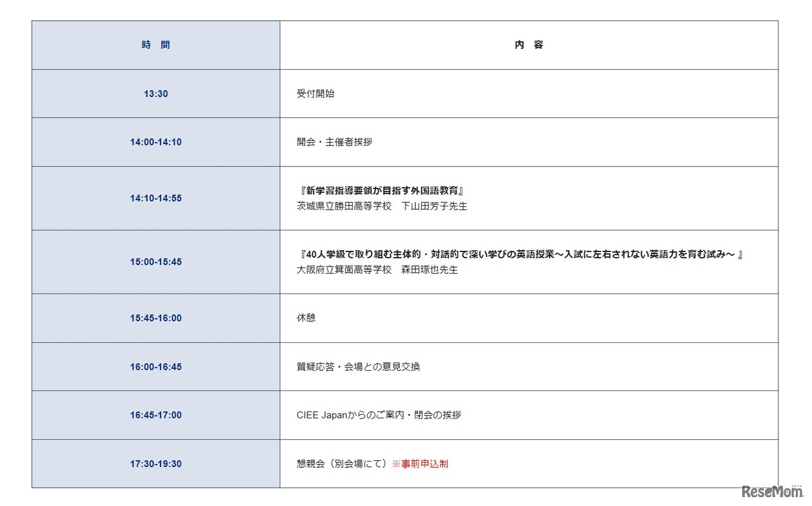Image resolution: width=812 pixels, height=506 pixels.
Task: Click the 新学習指導要領が目指す外国語教育 lecture title
Action: point(383,190)
